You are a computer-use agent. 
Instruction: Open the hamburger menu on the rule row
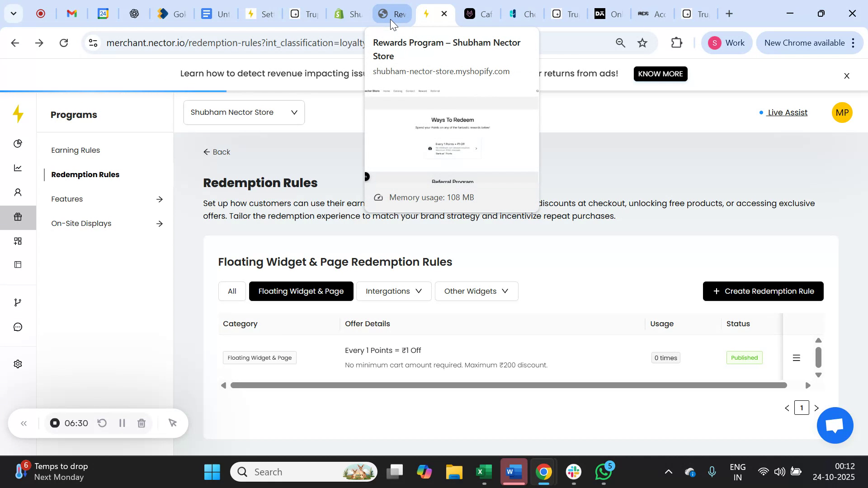(x=797, y=358)
